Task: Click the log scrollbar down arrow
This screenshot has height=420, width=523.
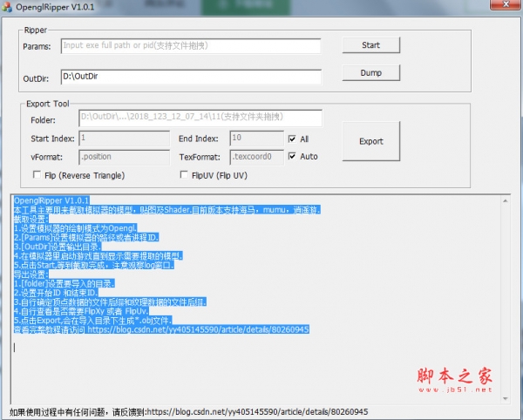Action: click(x=506, y=398)
